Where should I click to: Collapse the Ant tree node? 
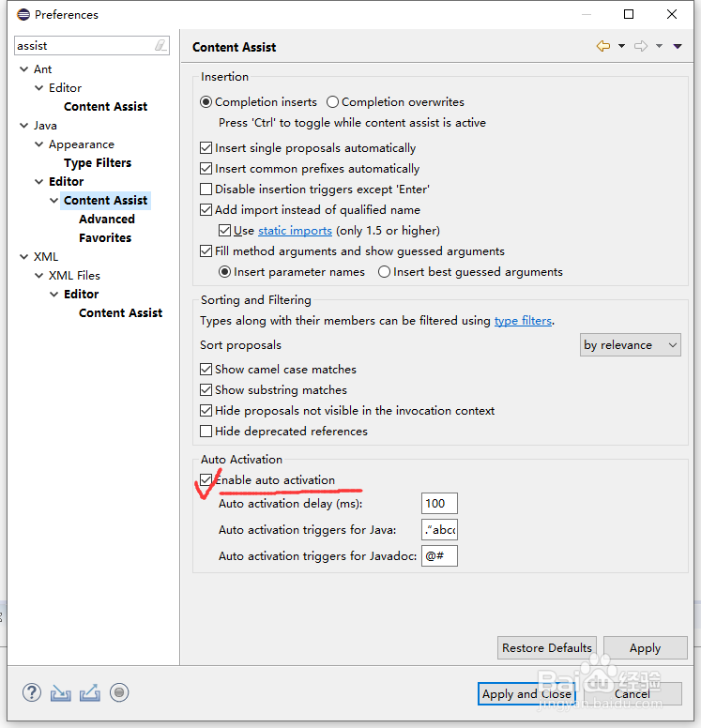point(23,69)
